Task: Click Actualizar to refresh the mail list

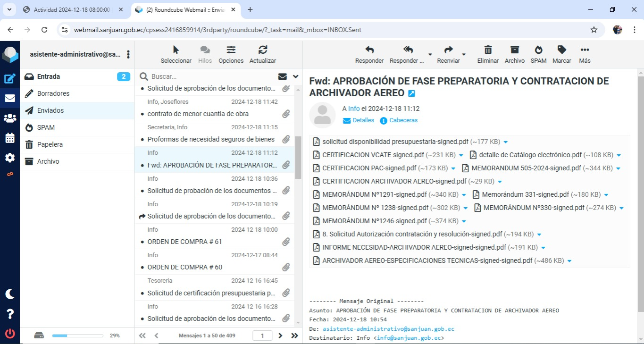Action: 263,50
